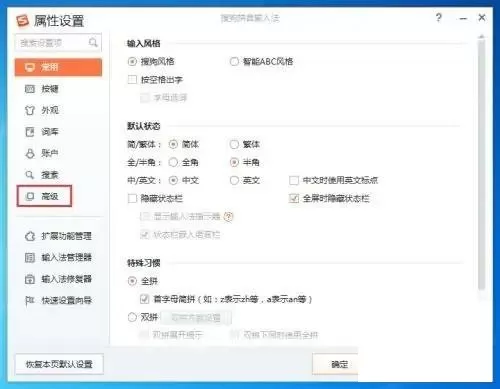The image size is (500, 389).
Task: Click the flag icon beside 快速设置向导
Action: pyautogui.click(x=30, y=301)
